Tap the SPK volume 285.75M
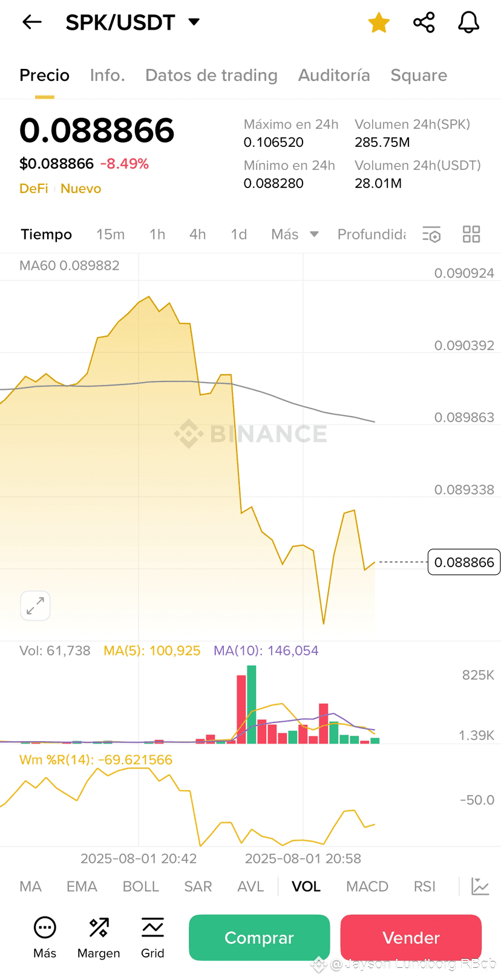 [x=382, y=142]
